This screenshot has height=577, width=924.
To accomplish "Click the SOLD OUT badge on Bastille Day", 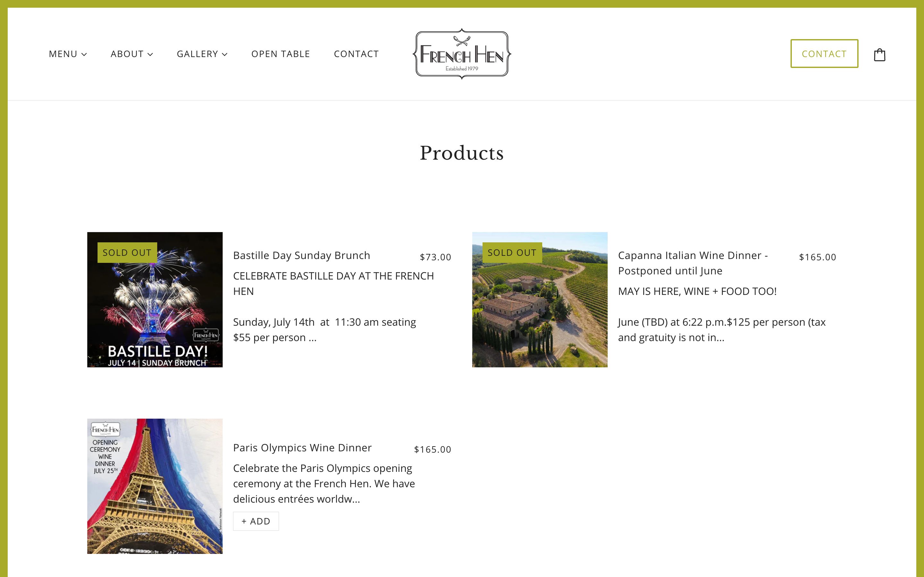I will point(127,253).
